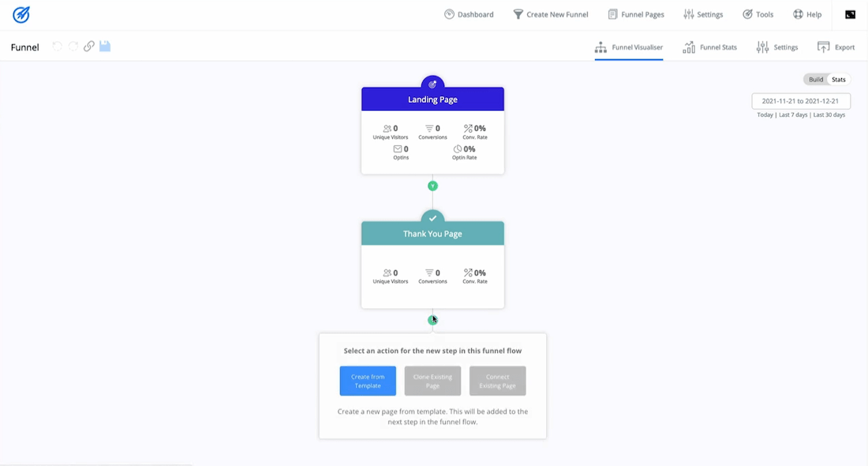Click the checkmark icon above Thank You Page

432,218
